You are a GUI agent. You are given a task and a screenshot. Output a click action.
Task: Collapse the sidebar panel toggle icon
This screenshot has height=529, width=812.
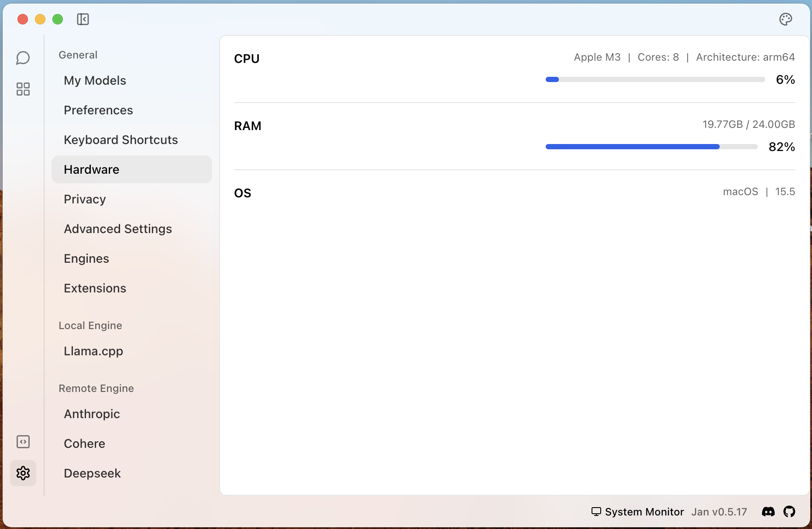pyautogui.click(x=83, y=19)
